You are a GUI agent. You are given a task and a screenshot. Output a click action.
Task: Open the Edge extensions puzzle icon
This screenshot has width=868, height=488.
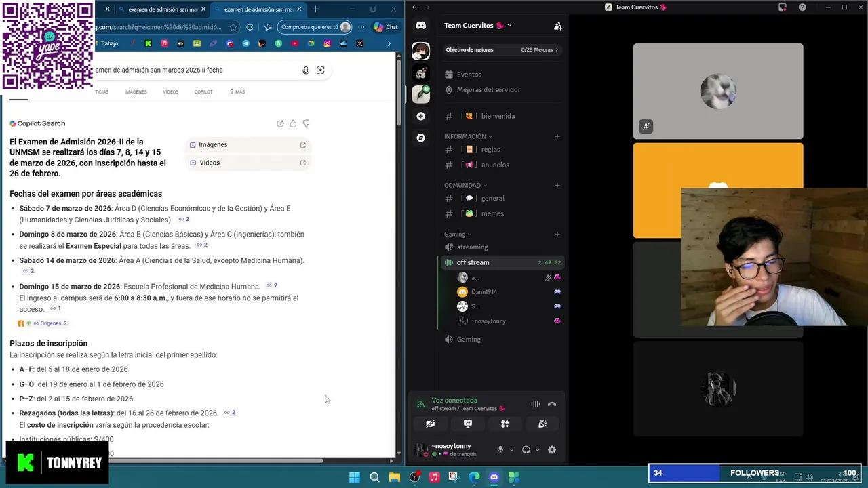point(250,27)
